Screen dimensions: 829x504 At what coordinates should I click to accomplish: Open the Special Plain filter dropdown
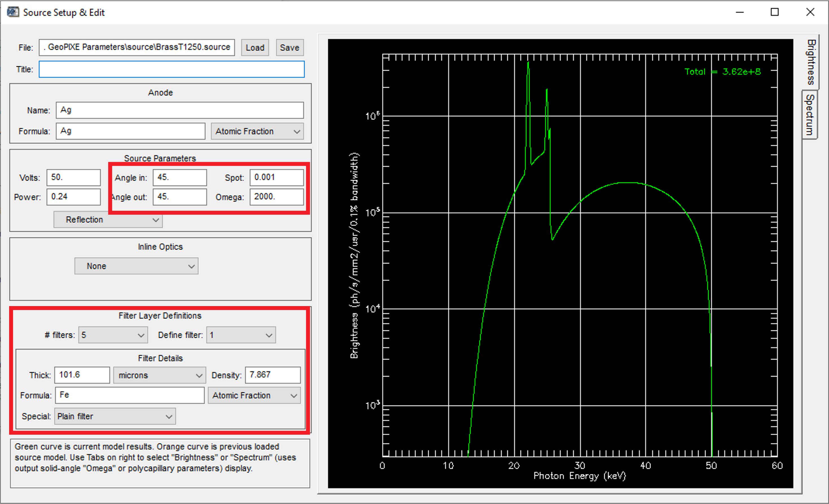pyautogui.click(x=115, y=416)
